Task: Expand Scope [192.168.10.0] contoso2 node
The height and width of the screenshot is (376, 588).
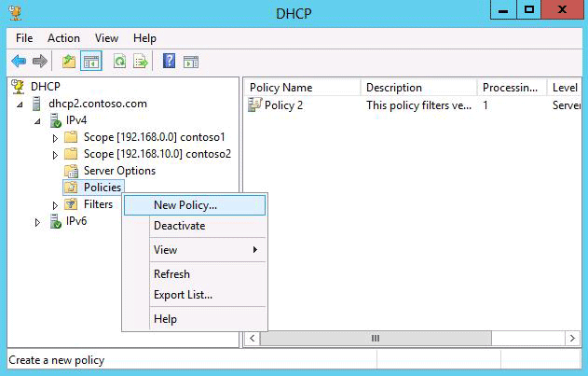Action: (x=55, y=155)
